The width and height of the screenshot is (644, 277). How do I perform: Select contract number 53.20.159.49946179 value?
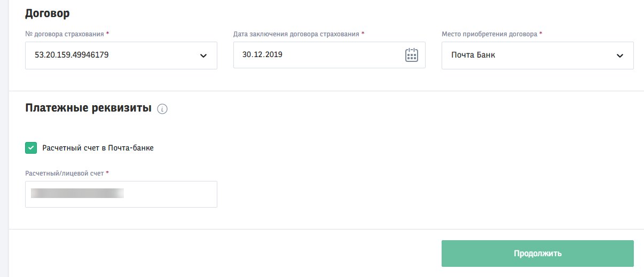(x=72, y=54)
